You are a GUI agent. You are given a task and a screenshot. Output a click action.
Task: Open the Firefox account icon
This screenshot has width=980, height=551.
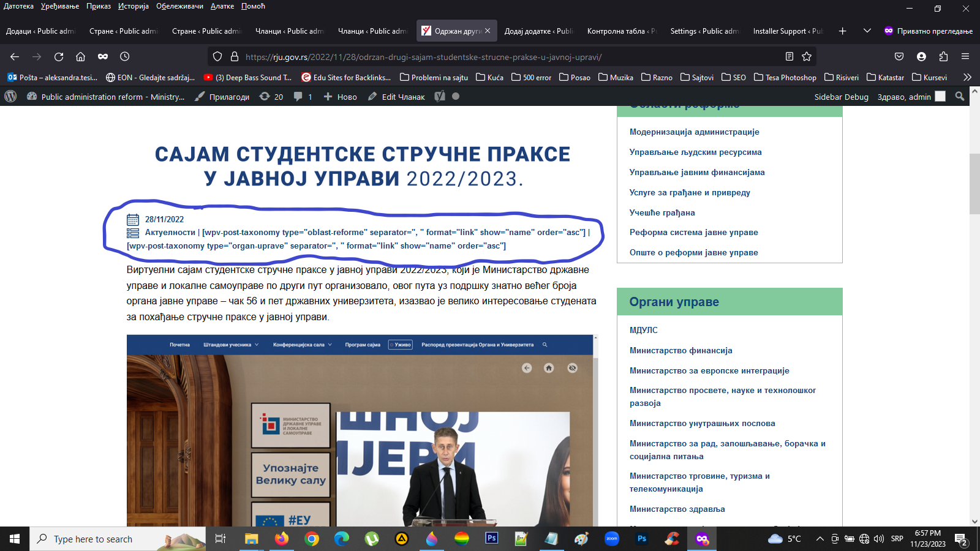(921, 56)
